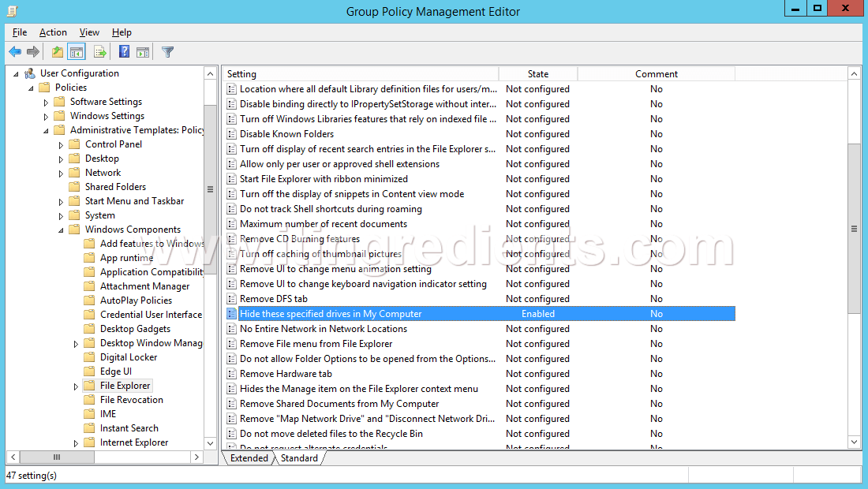Screen dimensions: 868x489
Task: Click the Show/Hide Action Pane icon
Action: [143, 51]
